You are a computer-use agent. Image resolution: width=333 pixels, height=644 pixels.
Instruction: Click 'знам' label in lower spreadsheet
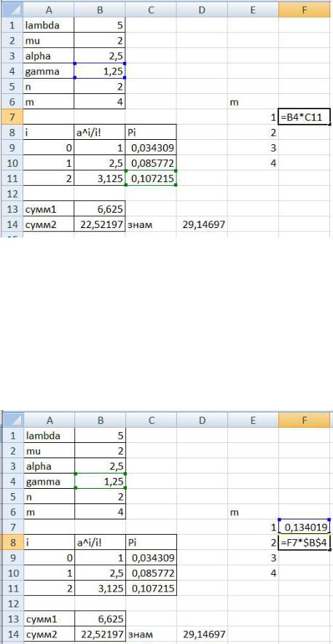click(x=151, y=635)
